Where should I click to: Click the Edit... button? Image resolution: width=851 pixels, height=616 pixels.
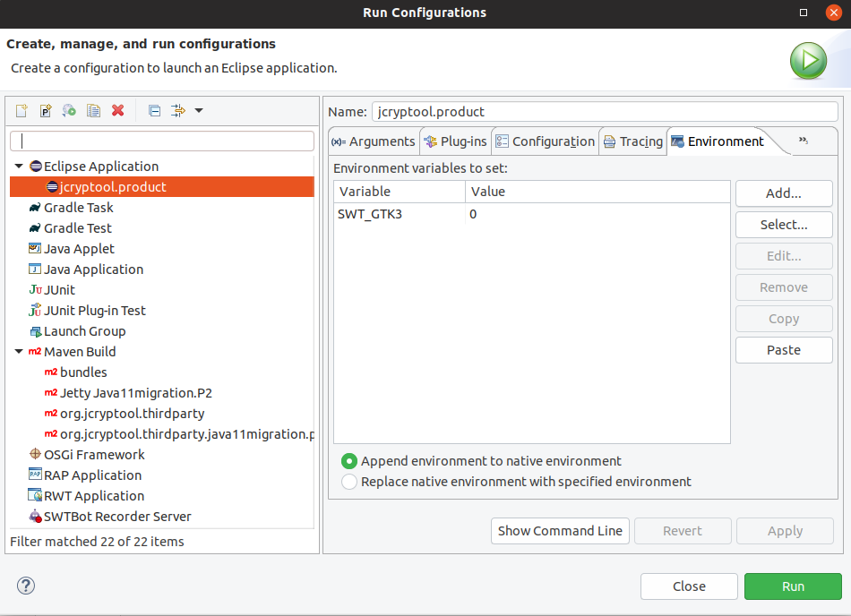click(784, 256)
